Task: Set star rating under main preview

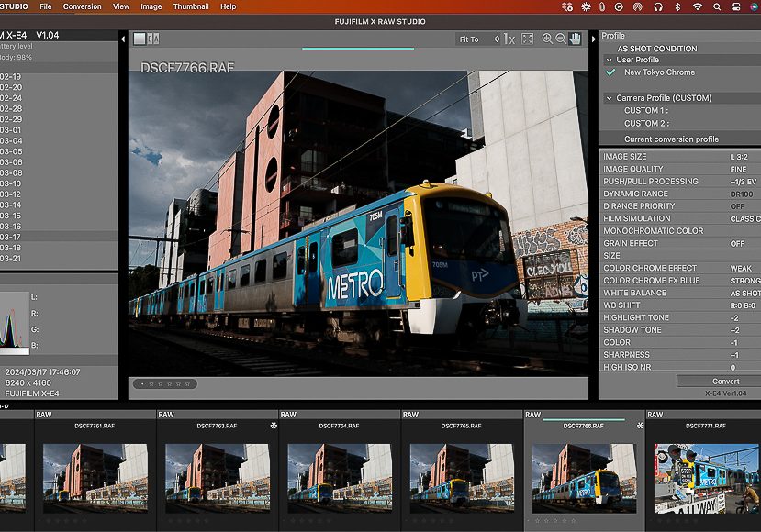Action: click(165, 383)
